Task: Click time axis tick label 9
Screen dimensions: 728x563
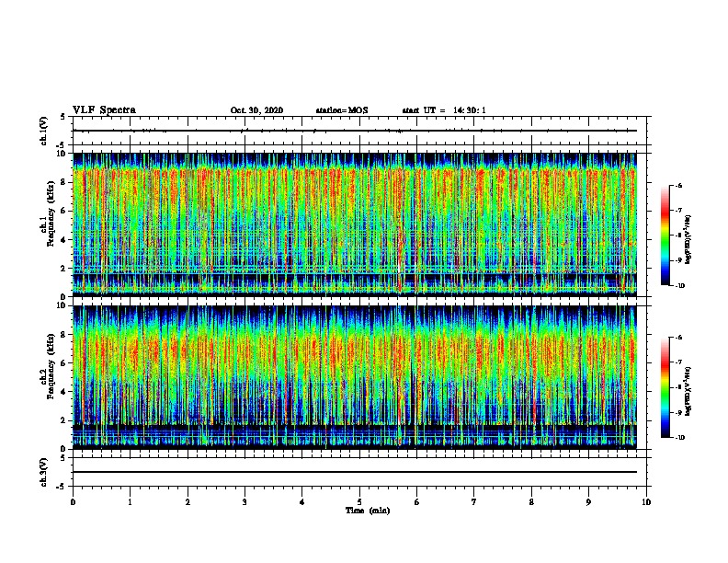Action: point(588,502)
